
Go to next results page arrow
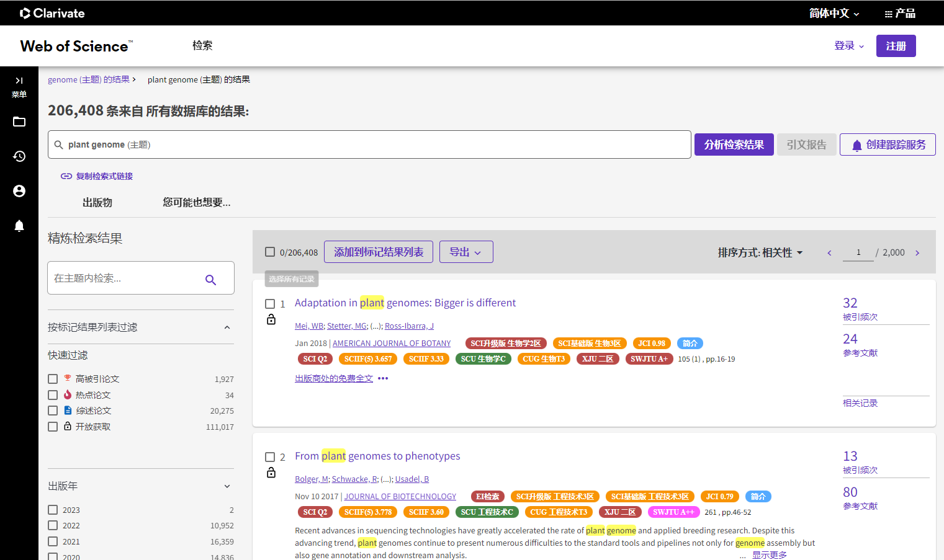(917, 253)
